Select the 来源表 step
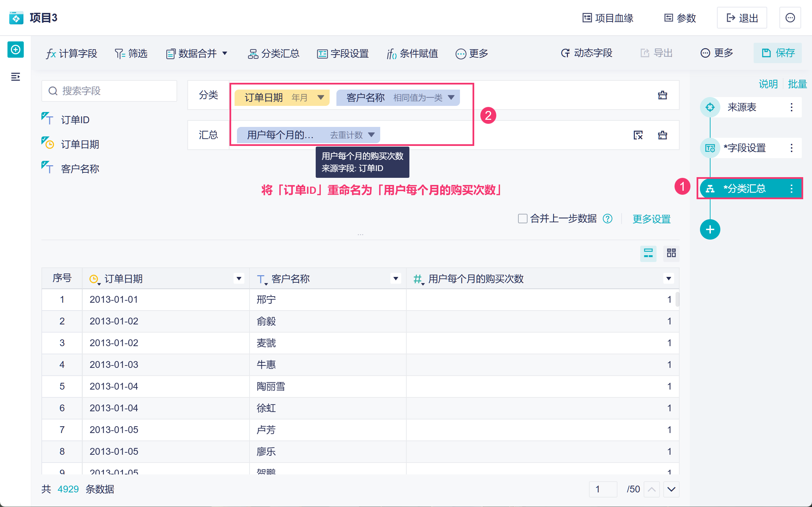 click(x=742, y=108)
